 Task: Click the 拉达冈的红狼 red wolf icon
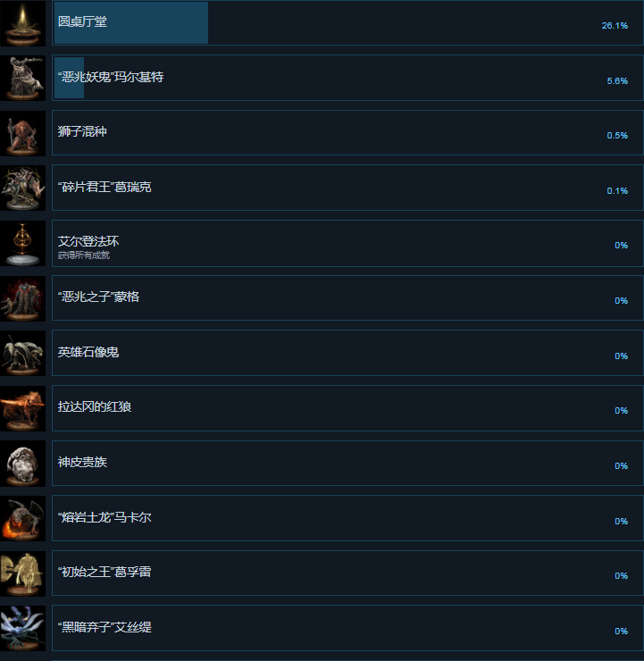[22, 408]
